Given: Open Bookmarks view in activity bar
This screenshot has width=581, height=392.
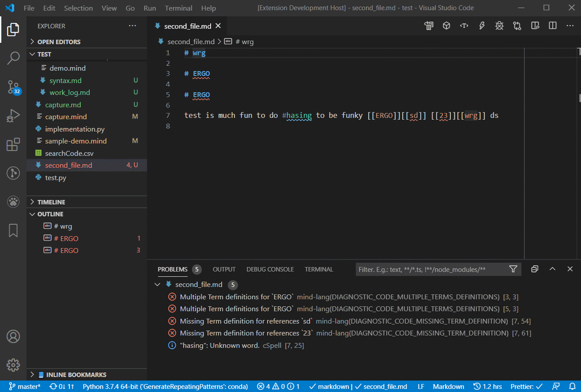Looking at the screenshot, I should 13,230.
